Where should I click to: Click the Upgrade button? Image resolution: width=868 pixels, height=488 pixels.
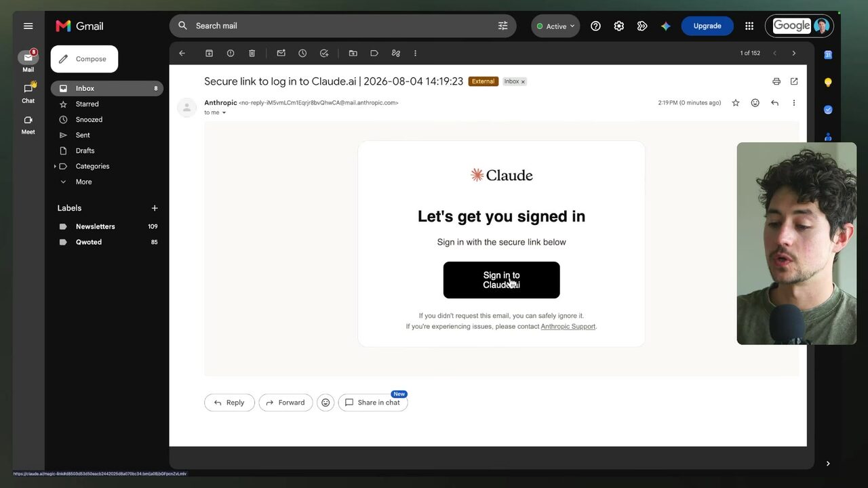pyautogui.click(x=707, y=26)
